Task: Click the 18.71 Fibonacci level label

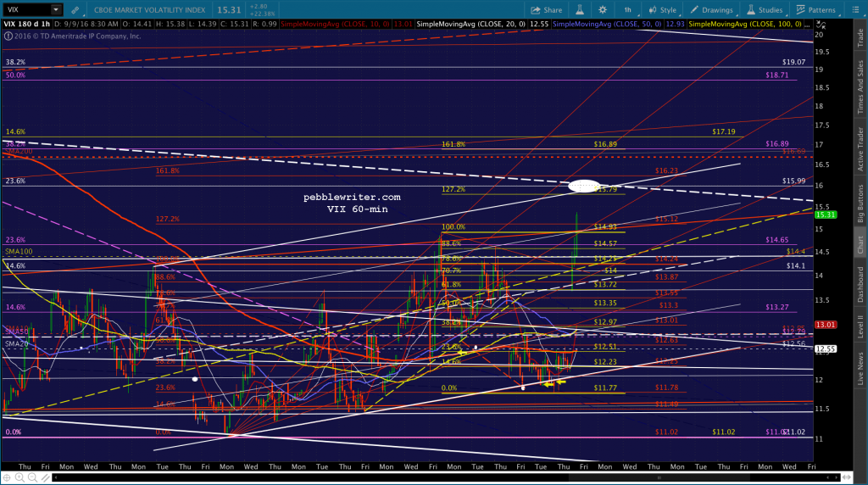Action: 777,75
